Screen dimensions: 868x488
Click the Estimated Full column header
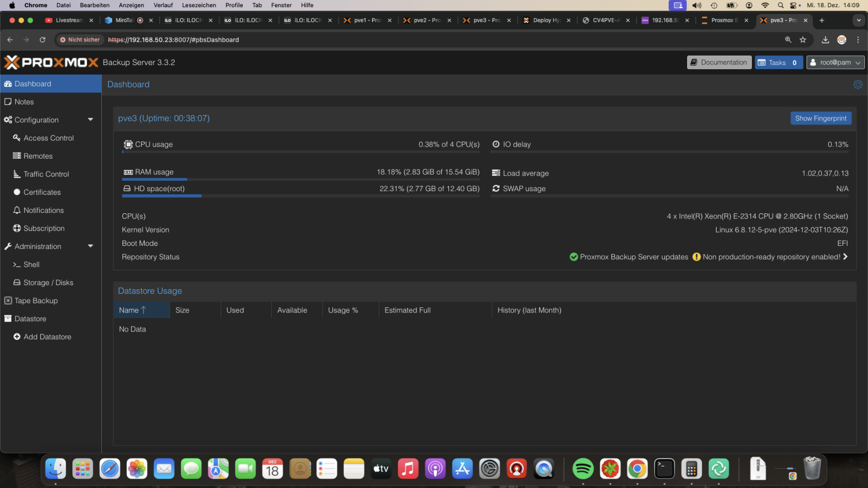435,310
